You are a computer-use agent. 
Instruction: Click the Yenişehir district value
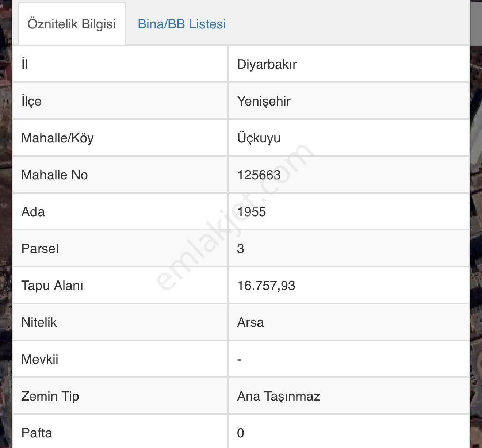(264, 101)
